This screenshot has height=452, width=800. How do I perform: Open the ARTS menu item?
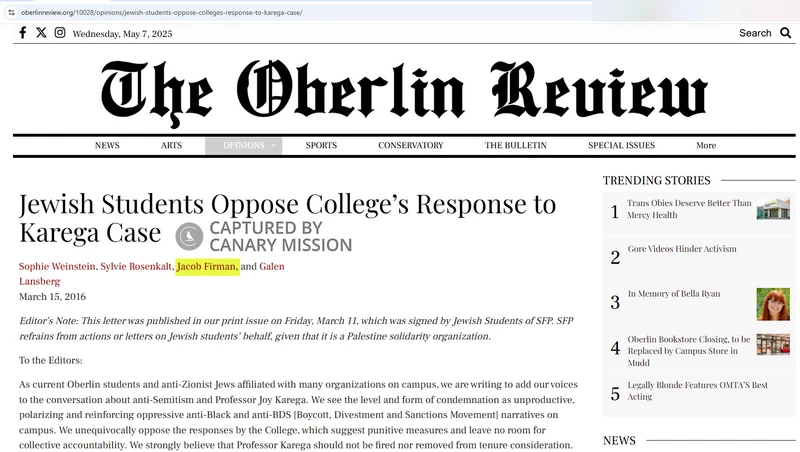point(171,145)
